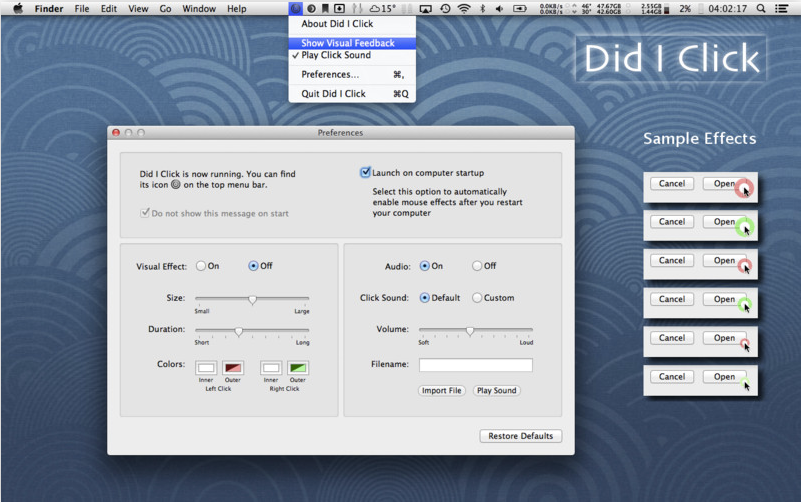
Task: Open the Time Machine menu bar icon
Action: pyautogui.click(x=445, y=9)
